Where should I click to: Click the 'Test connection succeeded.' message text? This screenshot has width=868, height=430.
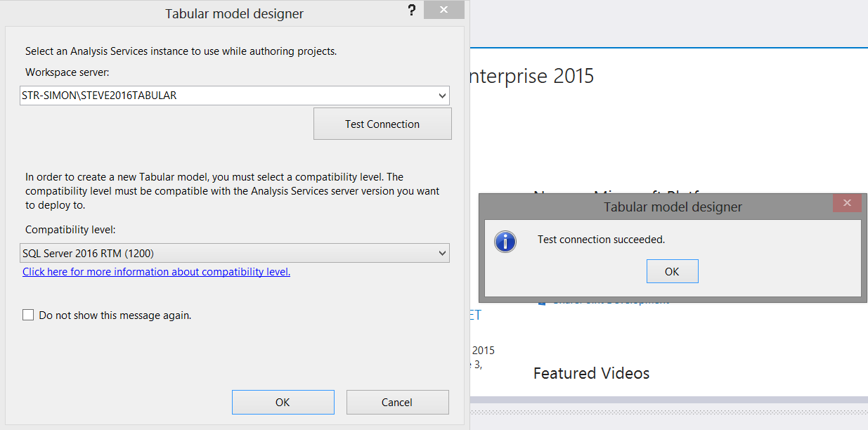601,240
